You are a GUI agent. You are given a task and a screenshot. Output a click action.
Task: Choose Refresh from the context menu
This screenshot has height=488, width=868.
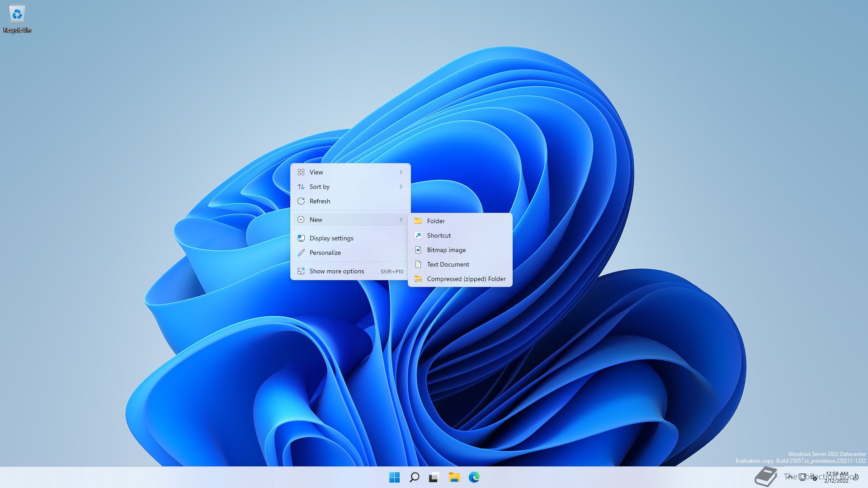coord(350,201)
